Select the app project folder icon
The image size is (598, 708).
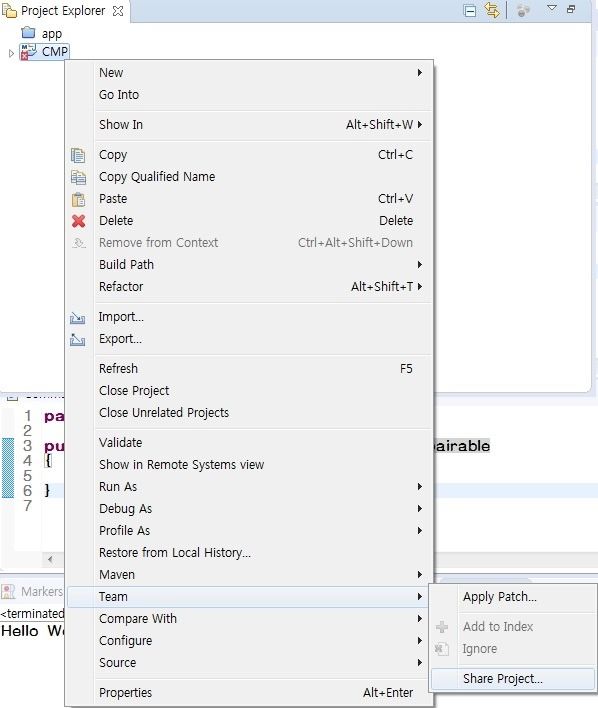[x=28, y=33]
